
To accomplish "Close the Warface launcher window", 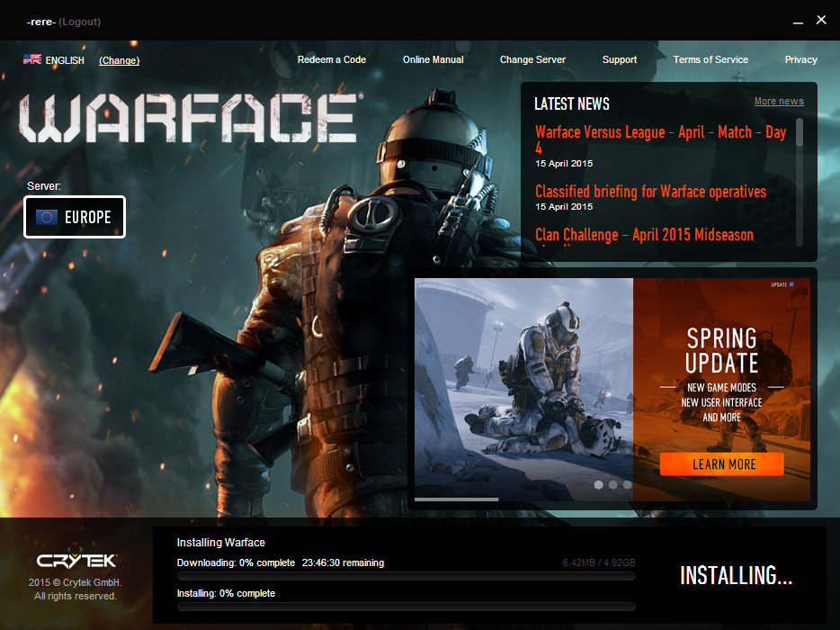I will tap(821, 20).
